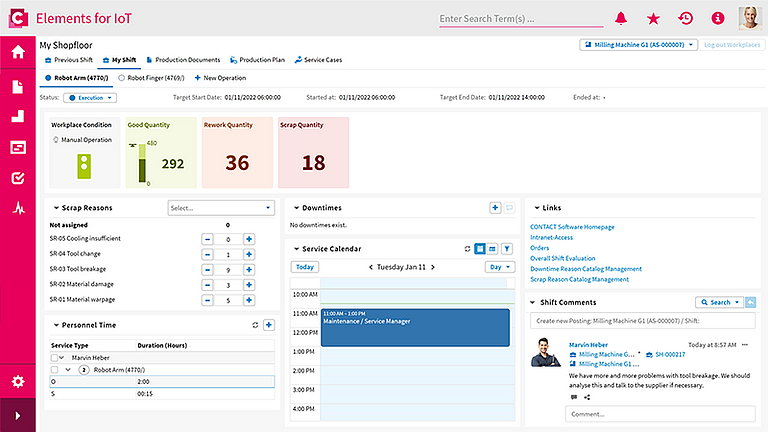This screenshot has height=432, width=768.
Task: Filter the Service Calendar
Action: (507, 249)
